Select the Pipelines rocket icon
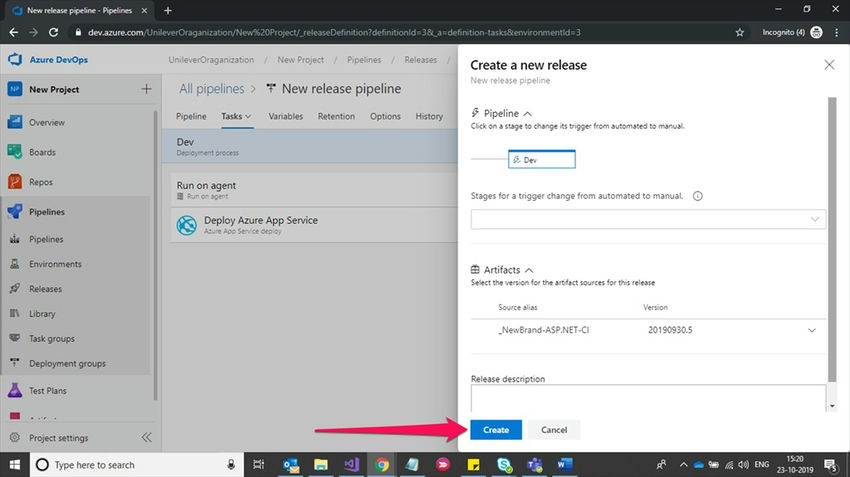This screenshot has height=477, width=850. click(15, 211)
